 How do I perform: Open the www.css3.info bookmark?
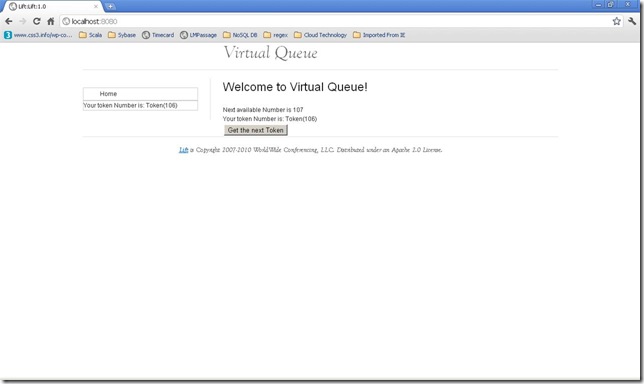pyautogui.click(x=38, y=35)
